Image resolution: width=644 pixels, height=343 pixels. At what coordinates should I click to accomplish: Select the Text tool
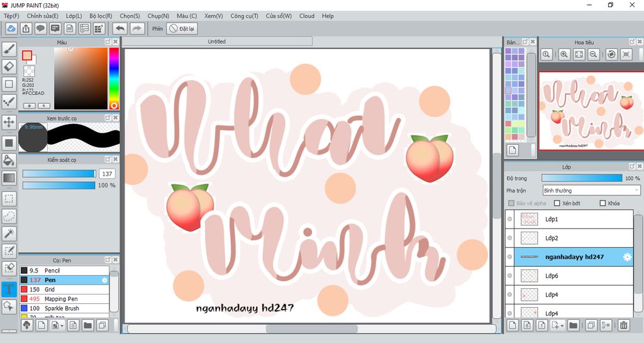[x=9, y=289]
